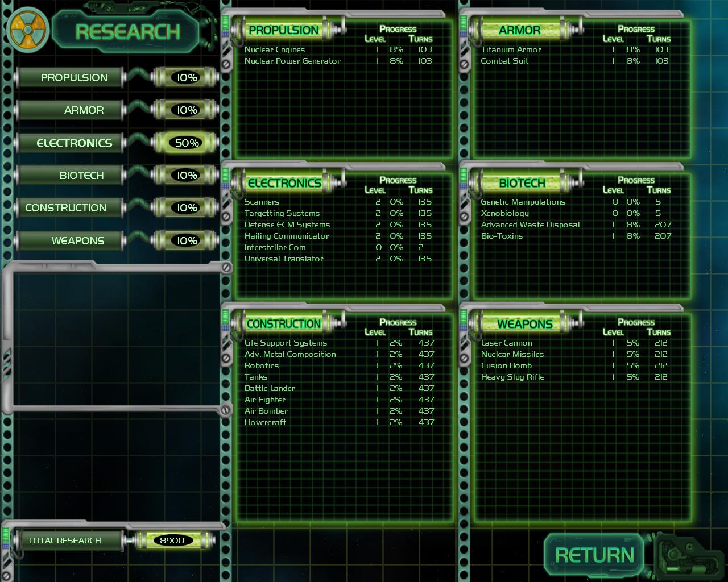Click the Armor panel header capsule
The width and height of the screenshot is (728, 582).
click(520, 30)
